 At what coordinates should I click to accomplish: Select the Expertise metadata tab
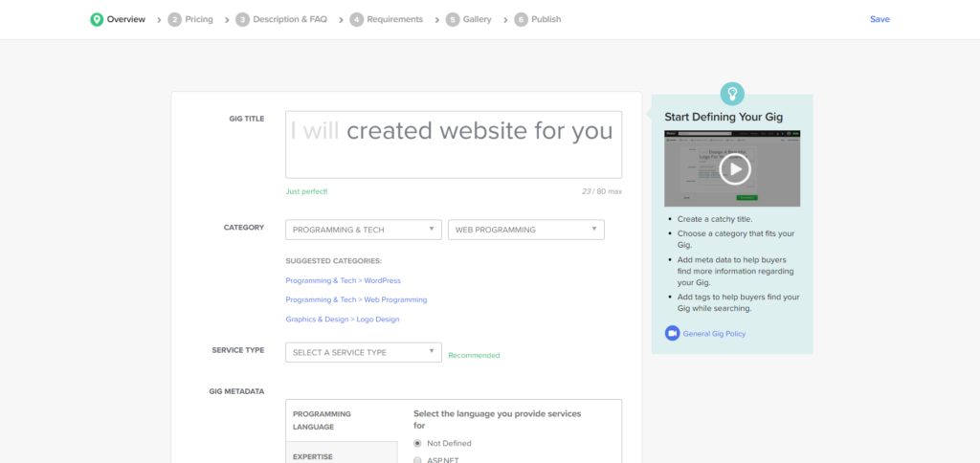tap(342, 452)
